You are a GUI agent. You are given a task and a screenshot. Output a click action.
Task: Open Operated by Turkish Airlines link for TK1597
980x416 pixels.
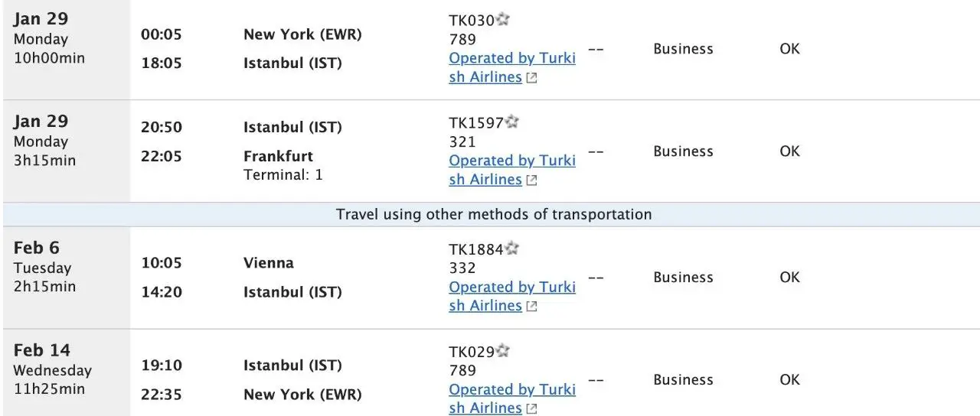(x=512, y=170)
